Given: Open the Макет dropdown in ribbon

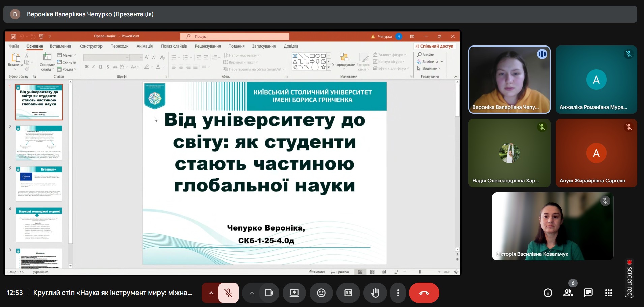Looking at the screenshot, I should (x=67, y=55).
